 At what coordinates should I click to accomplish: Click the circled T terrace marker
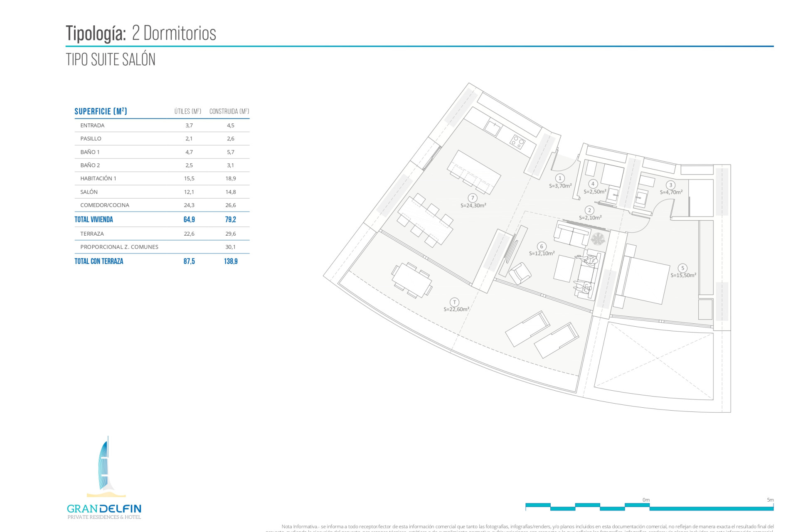[x=455, y=302]
